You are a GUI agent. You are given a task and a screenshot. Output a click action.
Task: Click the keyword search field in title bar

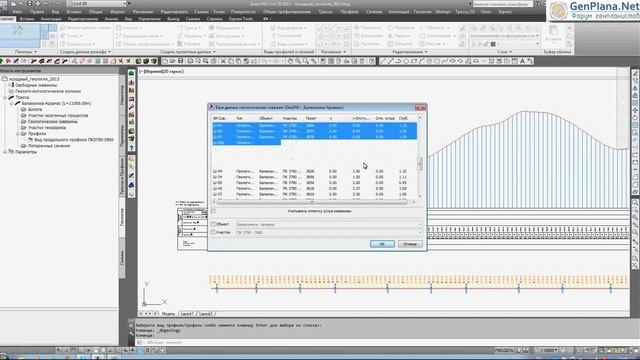click(x=503, y=4)
